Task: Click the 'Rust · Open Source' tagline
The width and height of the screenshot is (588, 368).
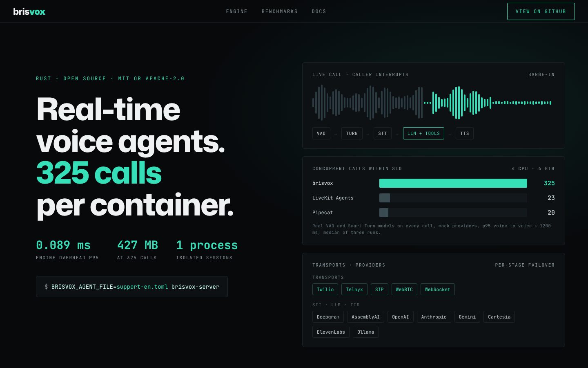Action: (x=110, y=79)
